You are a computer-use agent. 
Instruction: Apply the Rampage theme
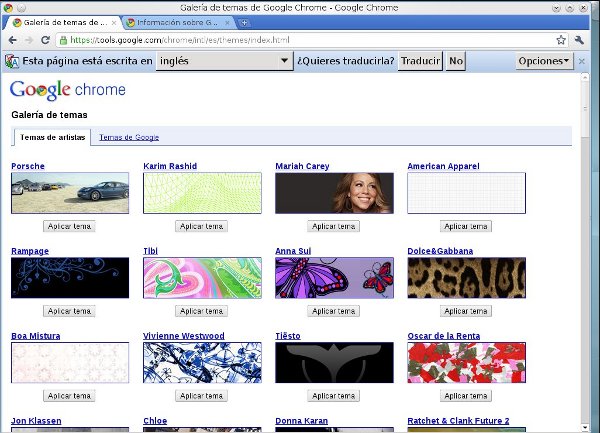tap(69, 311)
